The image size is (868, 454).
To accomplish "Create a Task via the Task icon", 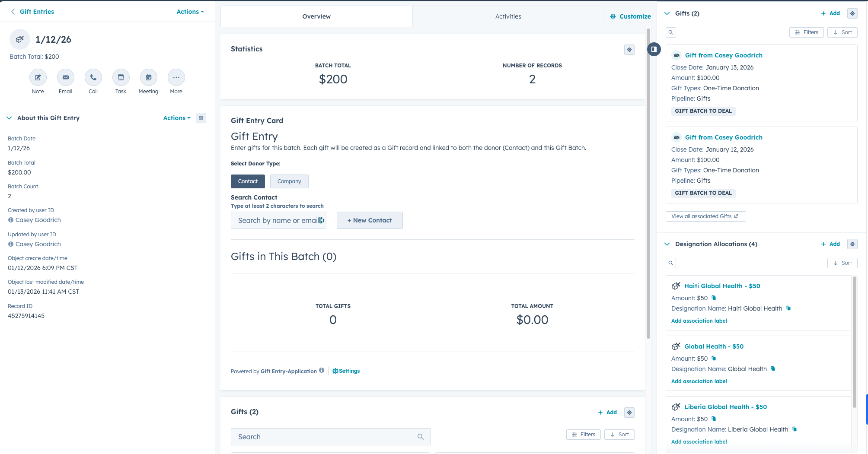I will [x=121, y=77].
